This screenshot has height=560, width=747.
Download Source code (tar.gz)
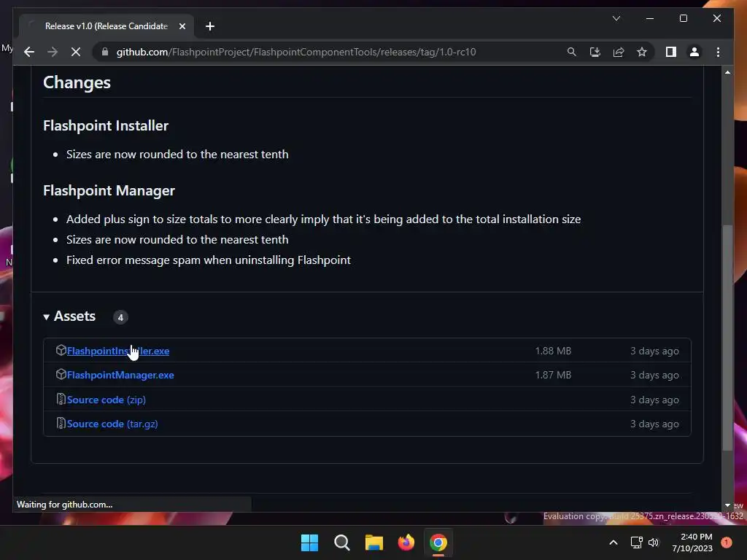(x=112, y=424)
